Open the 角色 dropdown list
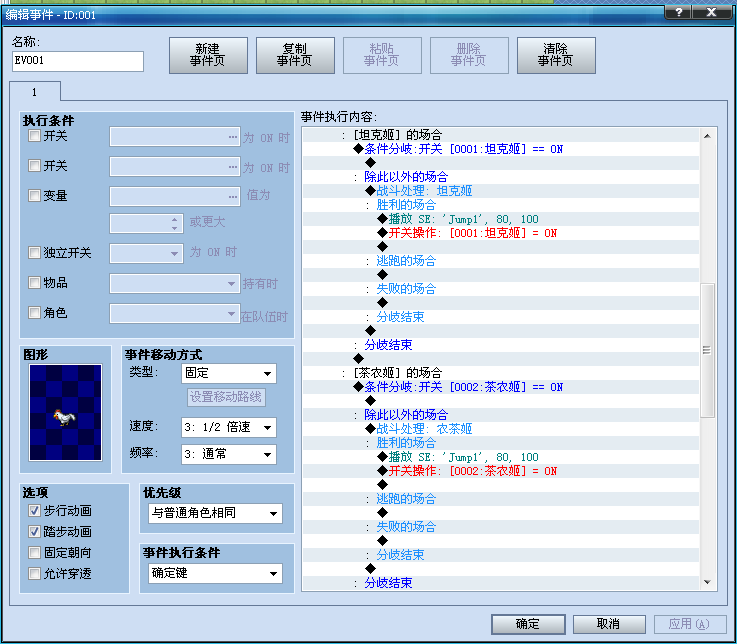 tap(175, 314)
